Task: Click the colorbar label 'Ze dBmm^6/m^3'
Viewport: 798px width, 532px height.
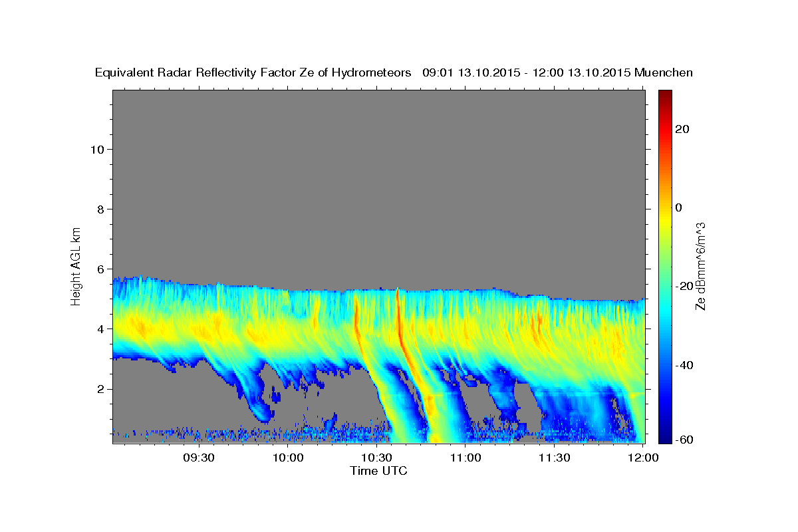Action: click(x=700, y=267)
